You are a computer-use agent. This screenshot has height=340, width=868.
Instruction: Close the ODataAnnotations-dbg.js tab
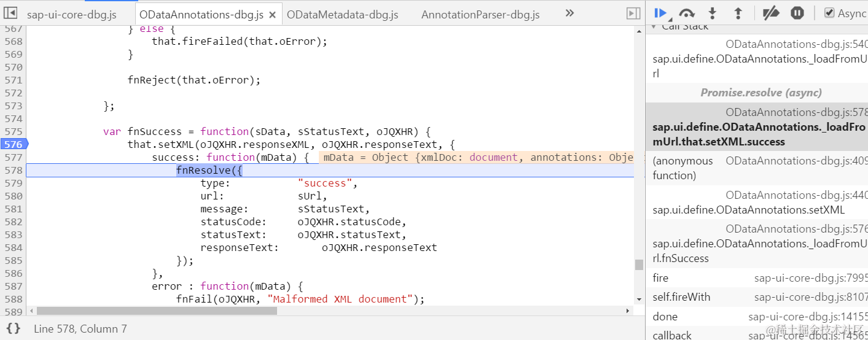(273, 14)
